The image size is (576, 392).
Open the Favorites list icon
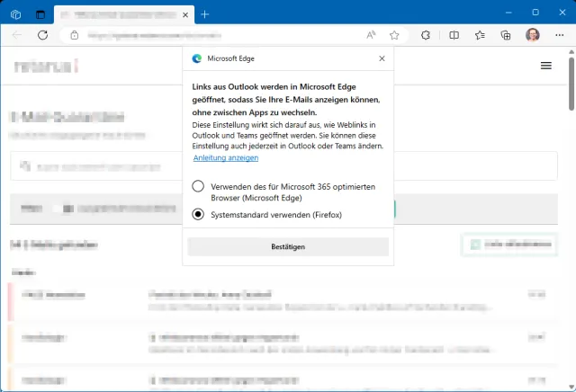(x=480, y=35)
